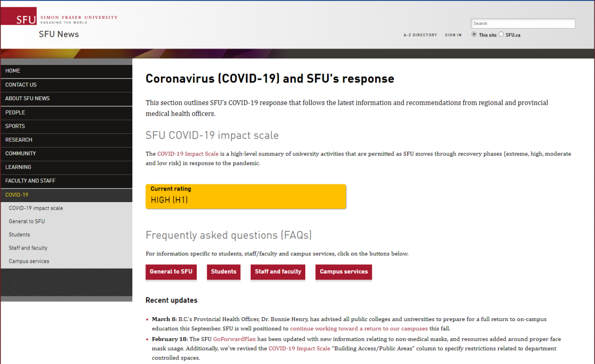Screen dimensions: 595x364
Task: Select the "This site" search radio button
Action: [x=474, y=34]
